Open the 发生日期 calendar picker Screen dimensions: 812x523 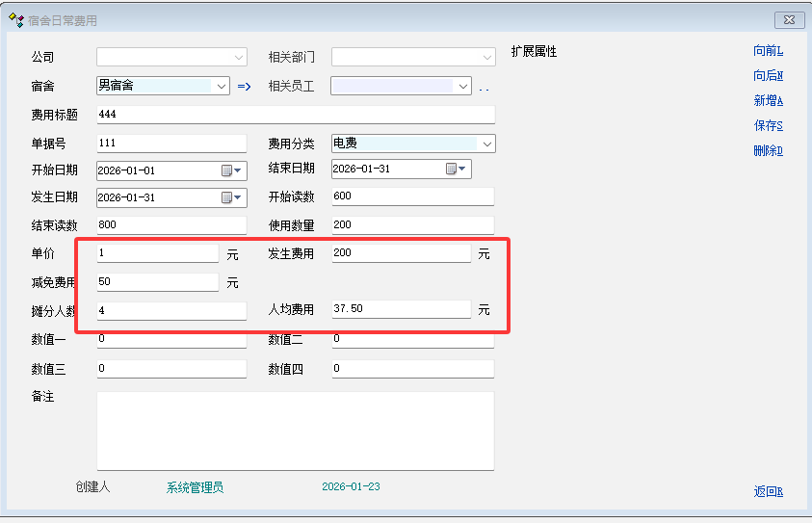[232, 198]
